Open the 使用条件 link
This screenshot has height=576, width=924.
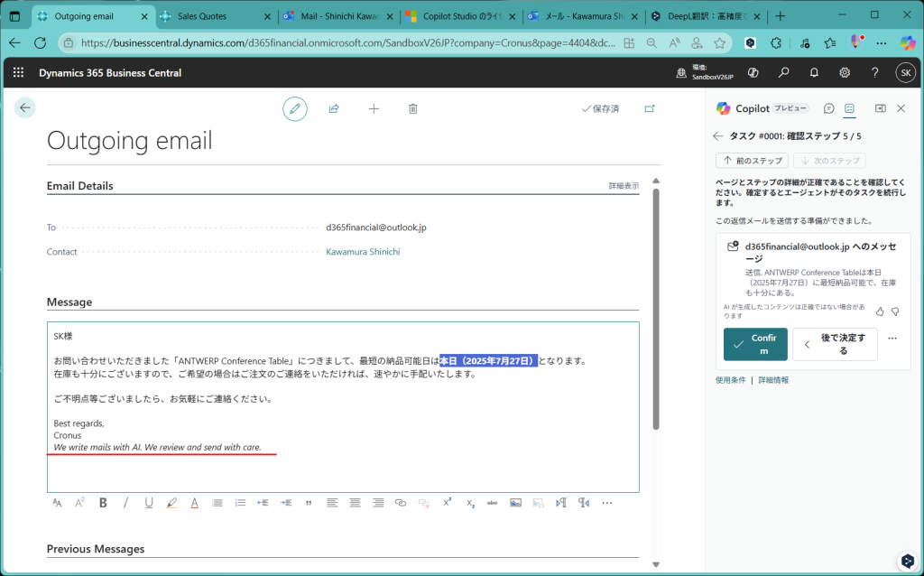731,380
